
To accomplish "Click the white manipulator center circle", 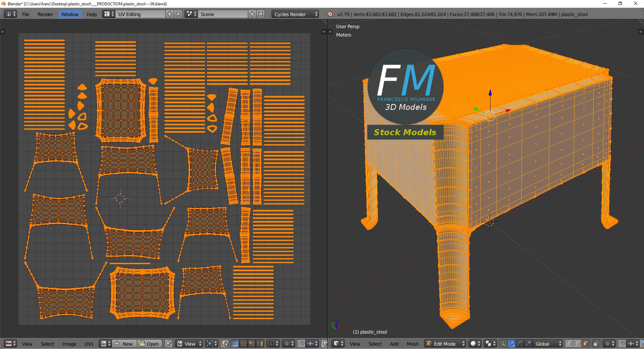I will tap(490, 116).
